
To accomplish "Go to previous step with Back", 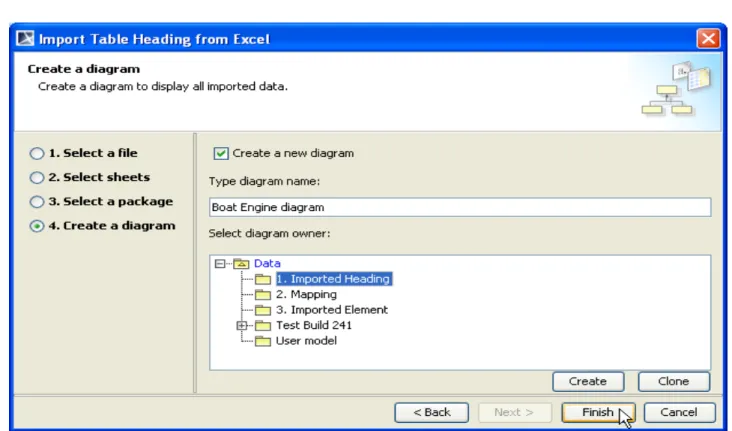I will click(432, 412).
